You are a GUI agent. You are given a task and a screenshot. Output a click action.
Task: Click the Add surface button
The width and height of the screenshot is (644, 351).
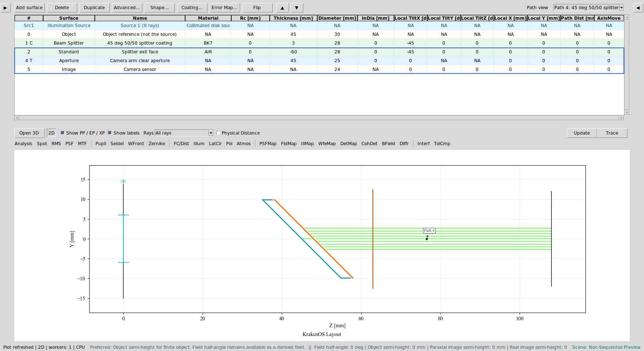coord(29,8)
